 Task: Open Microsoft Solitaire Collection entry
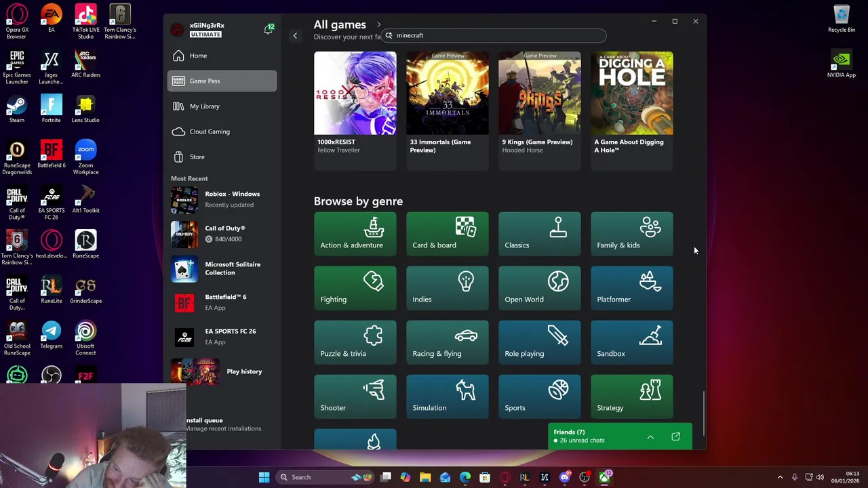click(222, 268)
